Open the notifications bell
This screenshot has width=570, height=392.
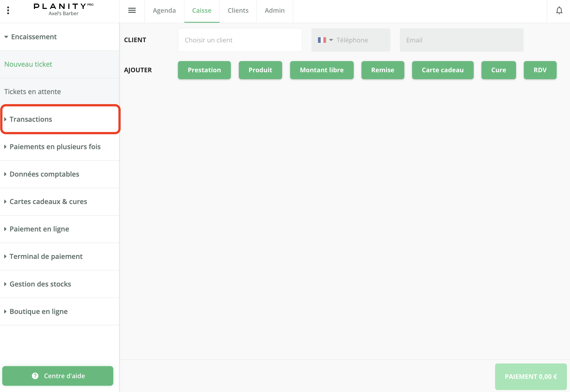pyautogui.click(x=559, y=10)
